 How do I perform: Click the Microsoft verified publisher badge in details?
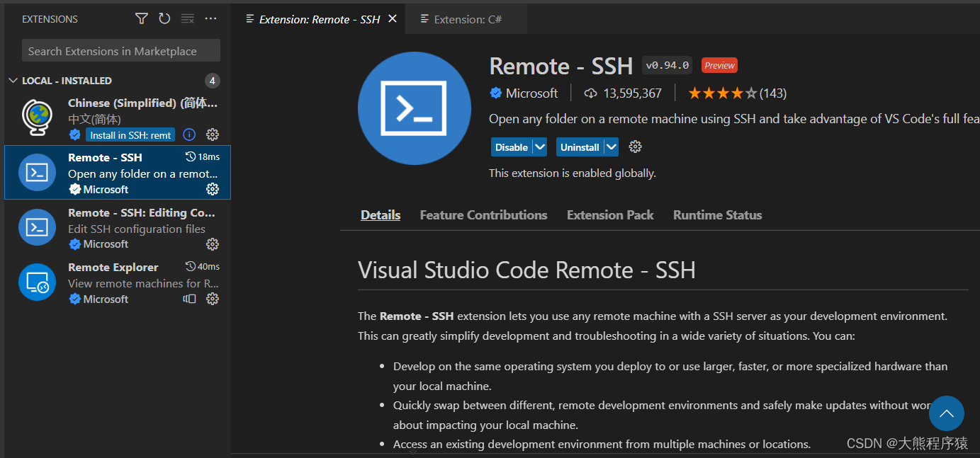(x=496, y=93)
